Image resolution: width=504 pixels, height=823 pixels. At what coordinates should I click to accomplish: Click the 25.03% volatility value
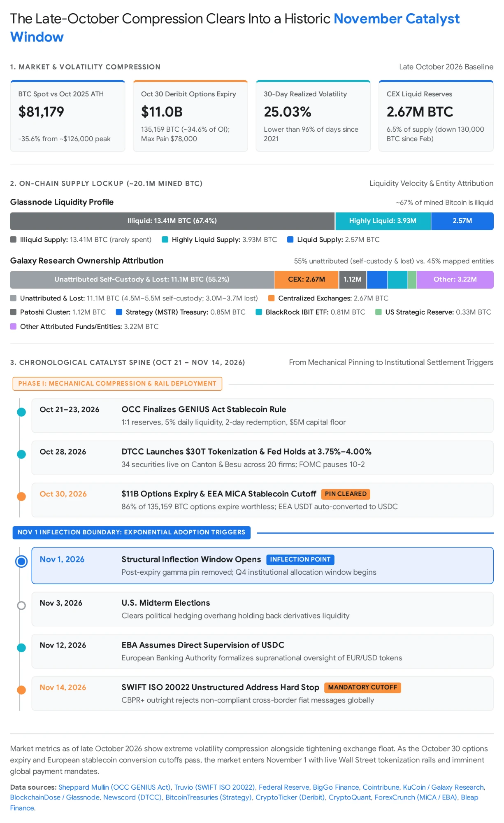288,112
